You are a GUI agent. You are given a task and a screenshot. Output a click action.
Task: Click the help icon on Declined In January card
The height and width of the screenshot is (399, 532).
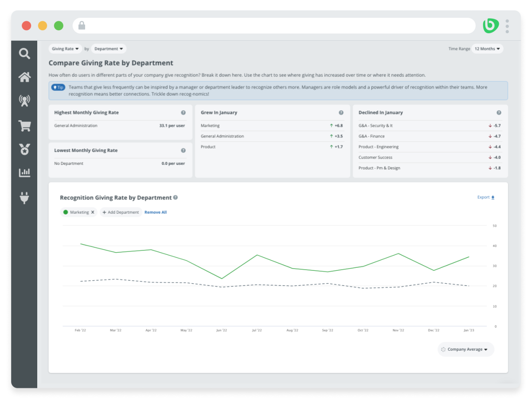click(499, 113)
